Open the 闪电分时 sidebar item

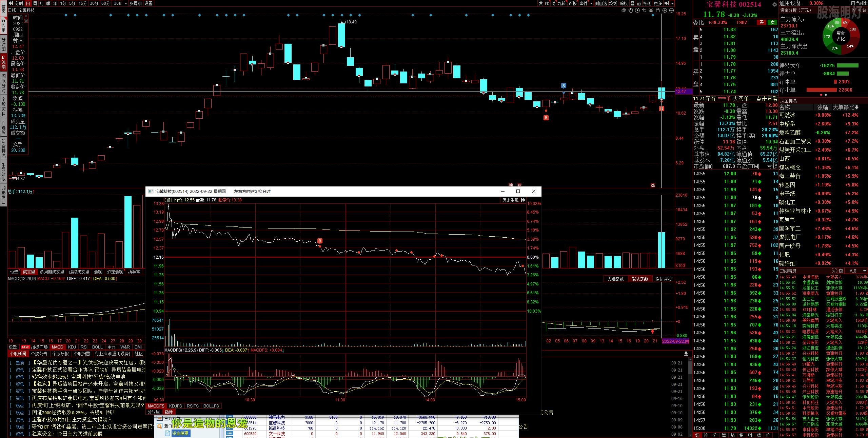click(x=3, y=83)
